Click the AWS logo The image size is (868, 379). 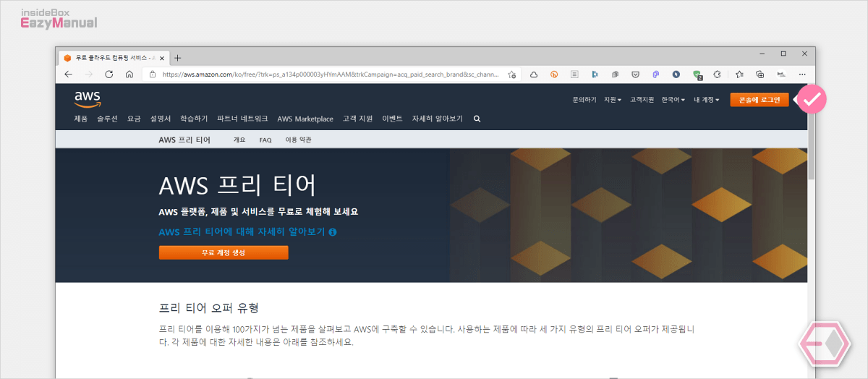pyautogui.click(x=87, y=98)
